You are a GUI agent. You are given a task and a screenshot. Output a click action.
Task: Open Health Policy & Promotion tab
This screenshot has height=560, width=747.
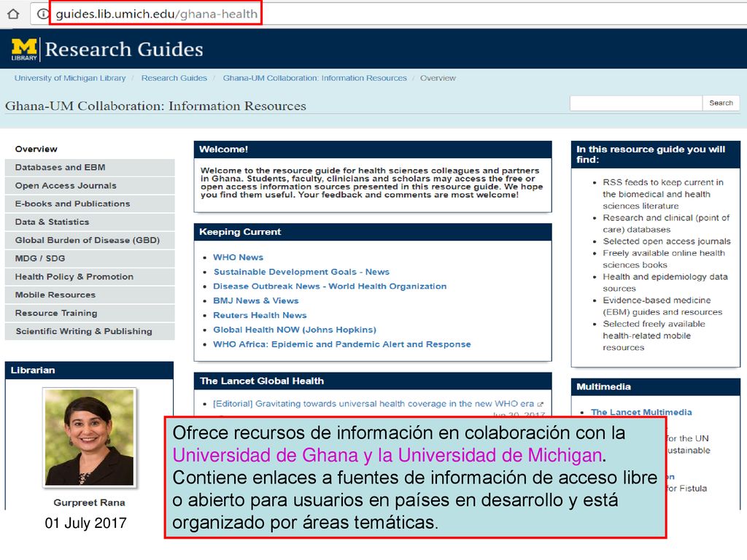(90, 276)
